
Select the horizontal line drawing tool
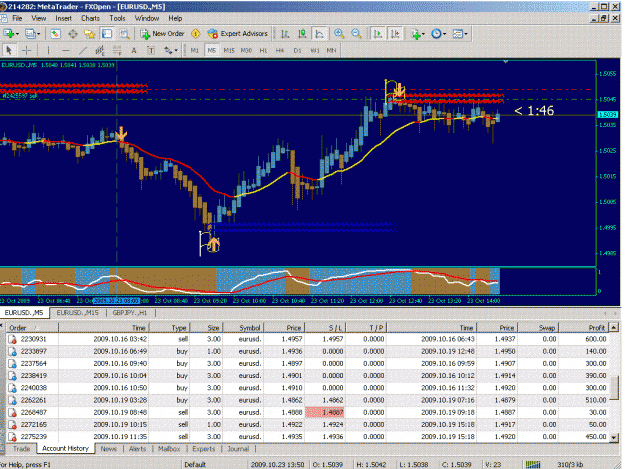tap(66, 50)
